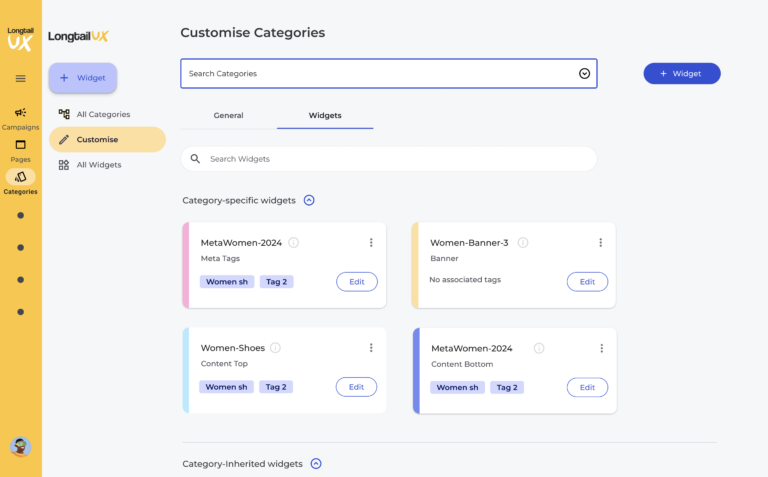
Task: Expand the Search Categories dropdown arrow
Action: click(584, 73)
